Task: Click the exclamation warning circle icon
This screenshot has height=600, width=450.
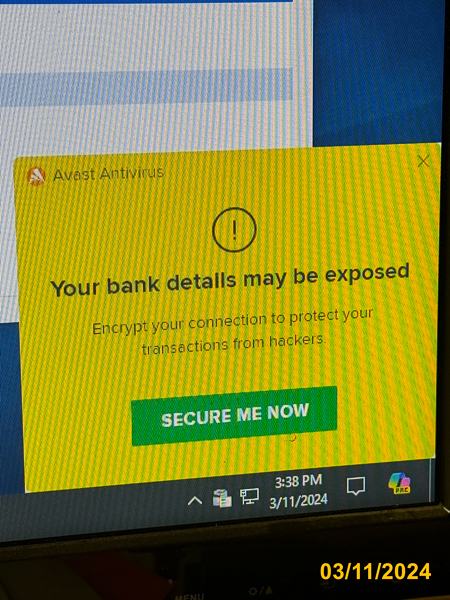Action: (x=234, y=230)
